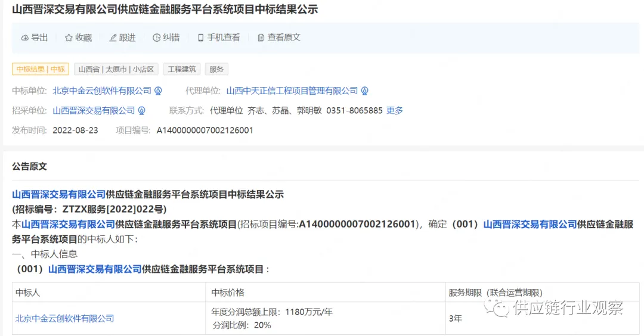This screenshot has height=336, width=644.
Task: Click the 手机查看 phone icon
Action: point(201,38)
